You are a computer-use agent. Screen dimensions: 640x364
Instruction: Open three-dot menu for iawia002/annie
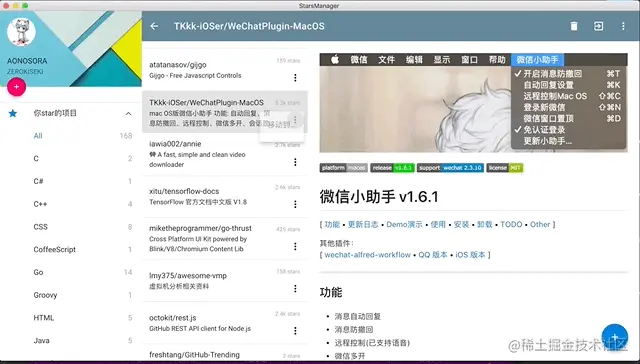[295, 162]
